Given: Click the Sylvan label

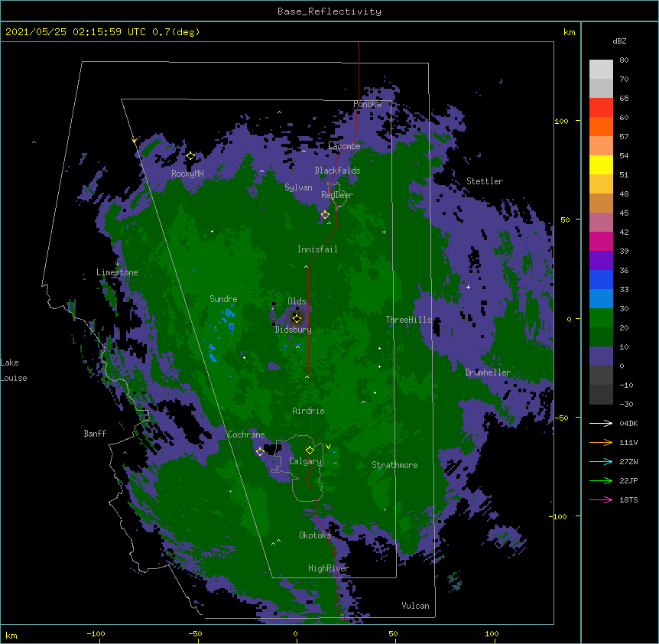Looking at the screenshot, I should pyautogui.click(x=298, y=187).
